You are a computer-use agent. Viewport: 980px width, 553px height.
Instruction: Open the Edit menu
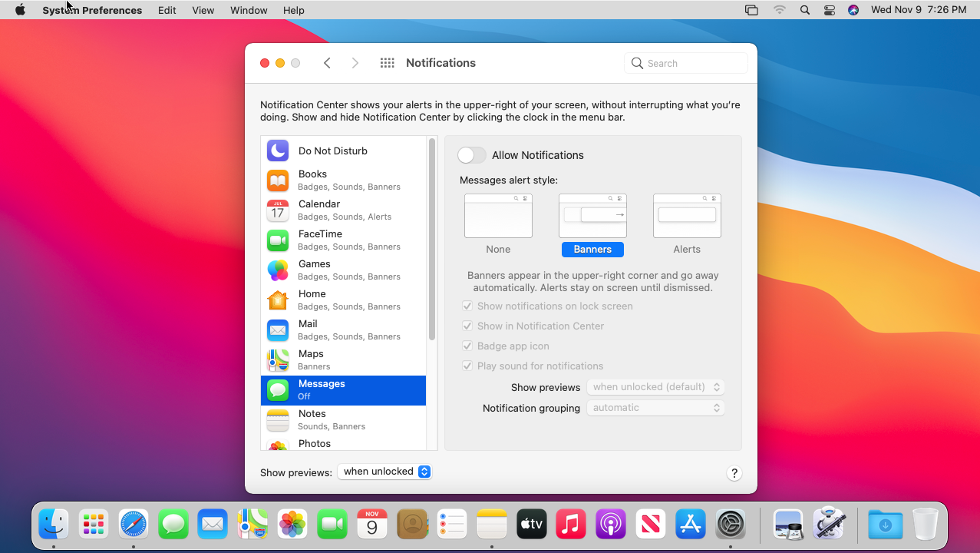(167, 10)
